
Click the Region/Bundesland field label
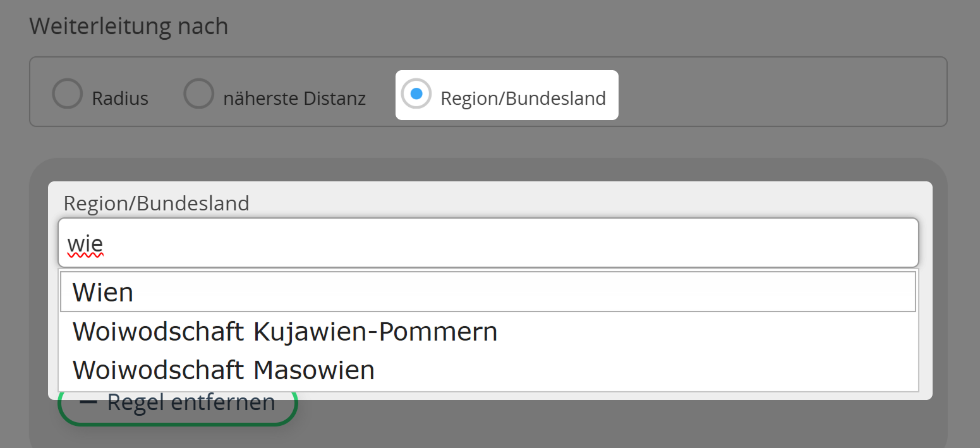tap(155, 203)
